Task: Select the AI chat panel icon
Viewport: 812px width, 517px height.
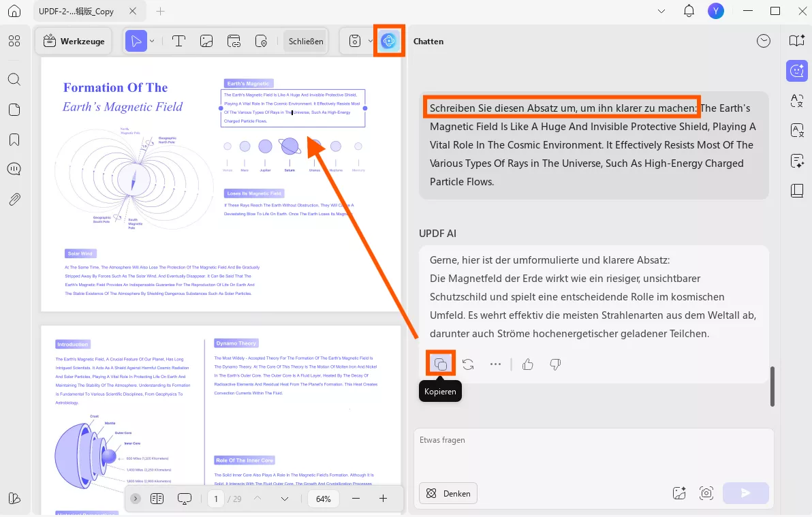Action: 796,71
